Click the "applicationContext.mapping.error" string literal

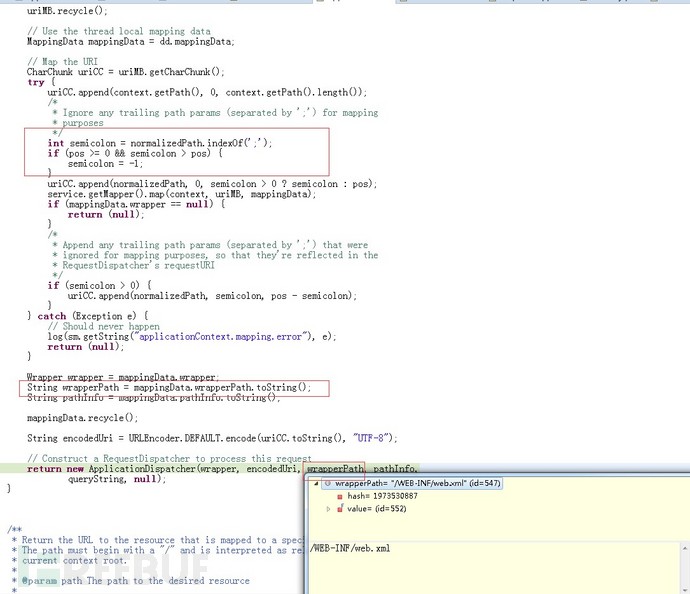coord(221,337)
